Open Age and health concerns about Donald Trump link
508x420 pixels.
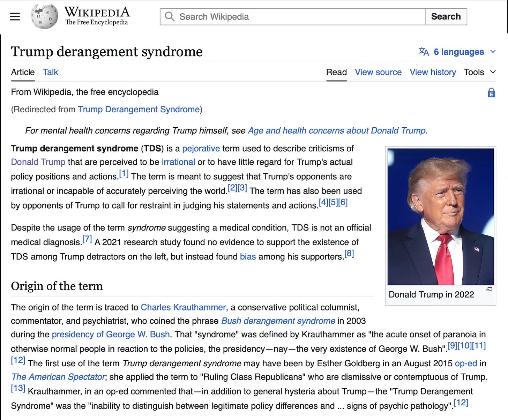pyautogui.click(x=337, y=131)
